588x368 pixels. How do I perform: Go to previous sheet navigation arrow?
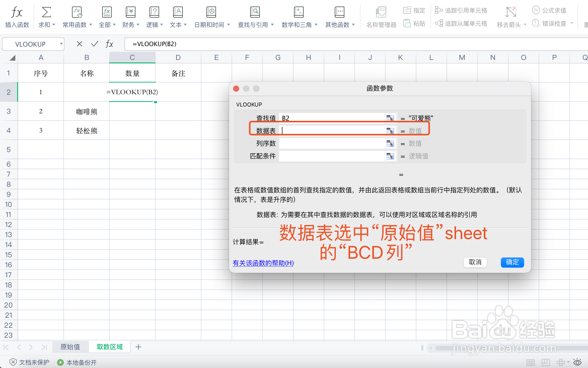[19, 347]
